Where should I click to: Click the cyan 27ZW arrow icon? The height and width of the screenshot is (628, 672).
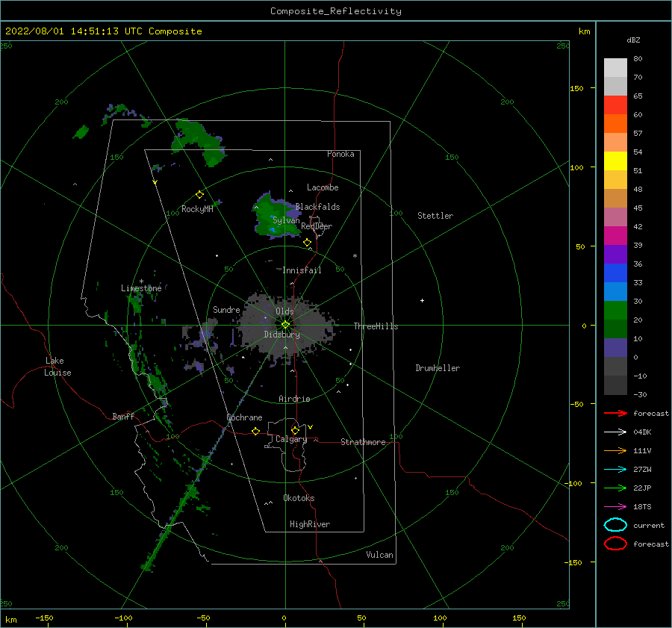coord(615,470)
